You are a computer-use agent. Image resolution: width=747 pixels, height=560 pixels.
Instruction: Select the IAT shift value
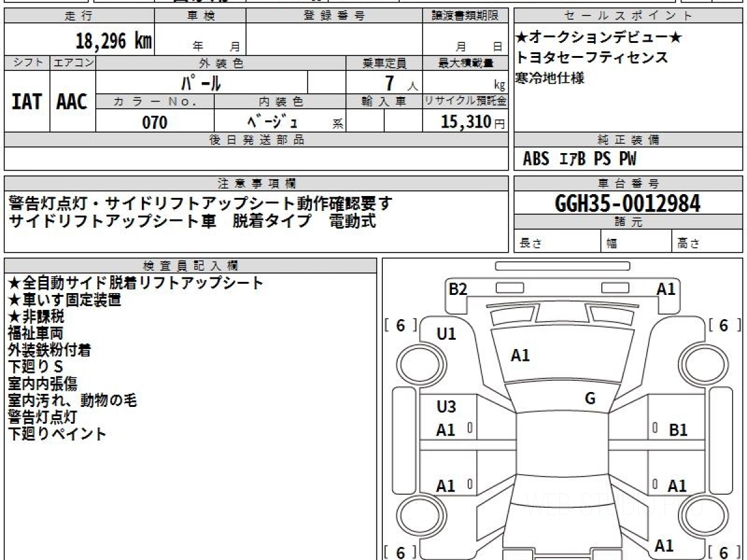(27, 101)
